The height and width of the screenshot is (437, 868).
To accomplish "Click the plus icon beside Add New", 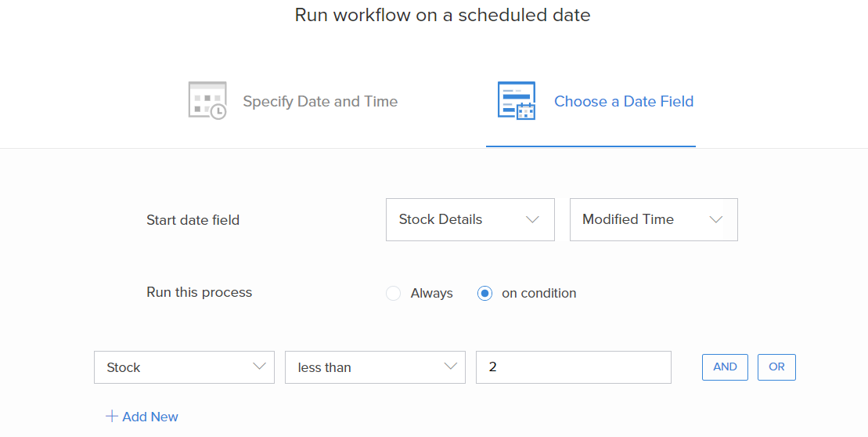I will tap(111, 417).
